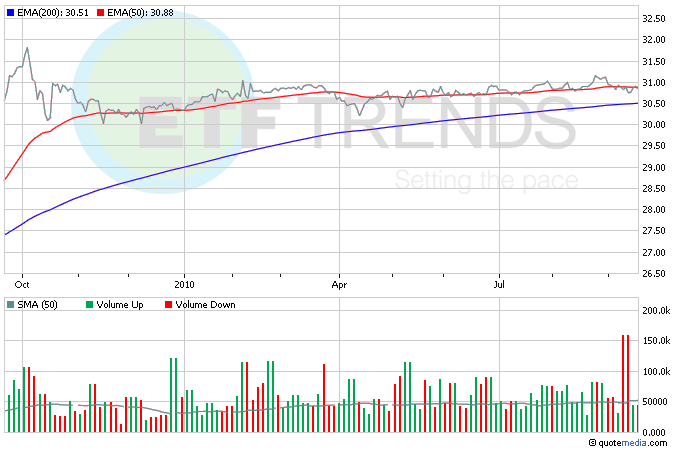This screenshot has width=673, height=450.
Task: Click the 150.0k volume axis label
Action: click(x=656, y=341)
